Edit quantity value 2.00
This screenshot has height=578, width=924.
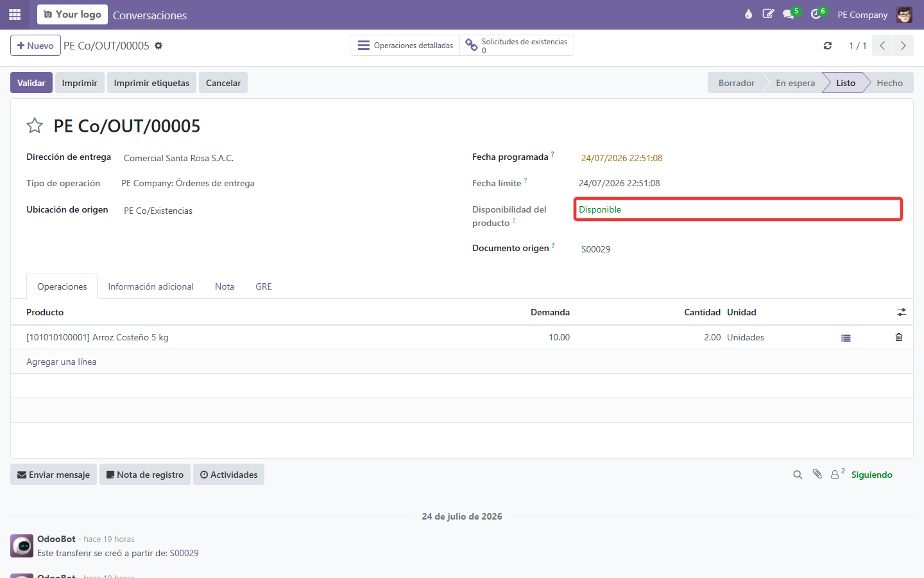pyautogui.click(x=712, y=337)
